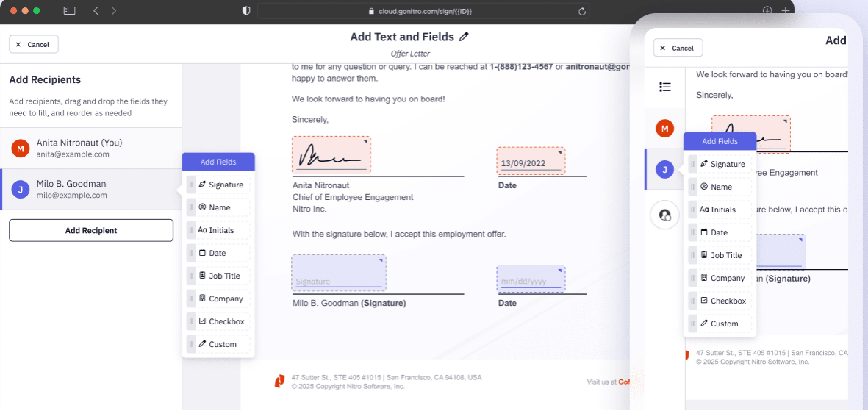The width and height of the screenshot is (868, 411).
Task: Toggle the browser sidebar icon
Action: pos(69,10)
